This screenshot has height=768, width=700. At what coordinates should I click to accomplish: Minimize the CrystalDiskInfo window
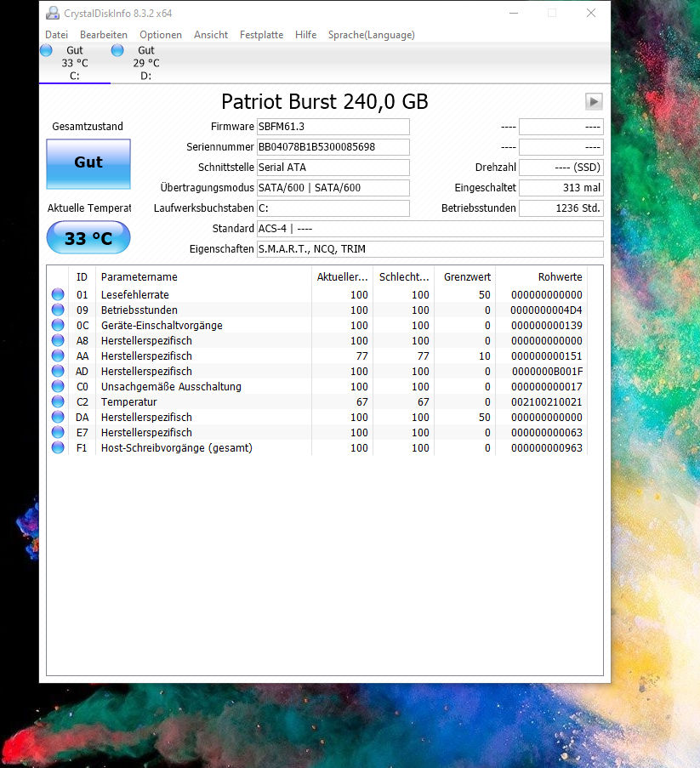[x=514, y=14]
